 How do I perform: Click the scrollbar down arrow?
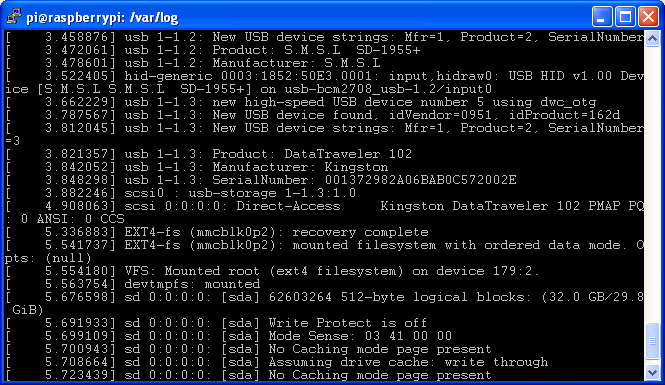652,372
